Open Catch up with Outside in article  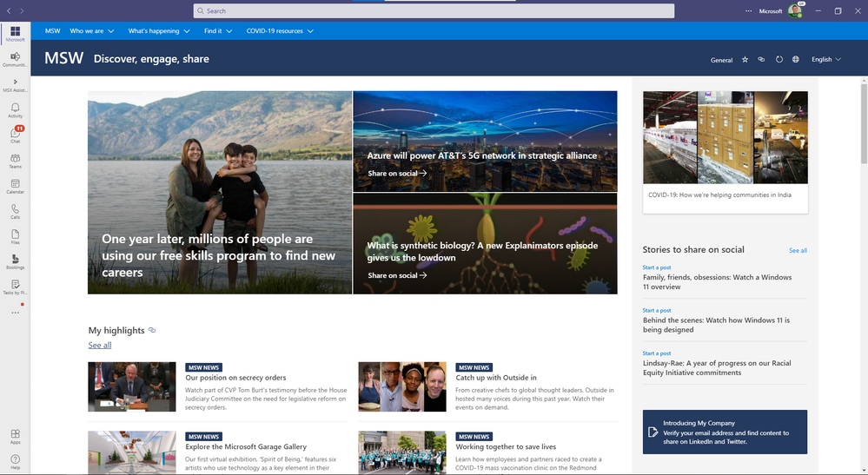pos(496,378)
